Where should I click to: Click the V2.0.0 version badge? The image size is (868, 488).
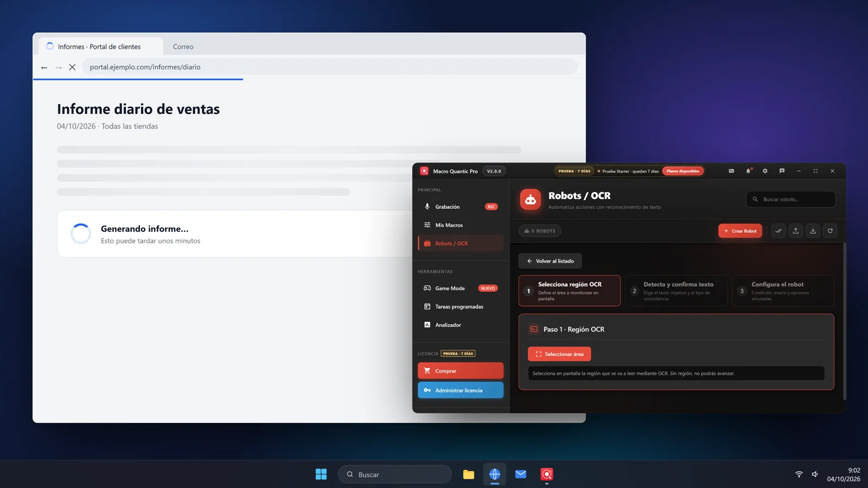click(494, 171)
